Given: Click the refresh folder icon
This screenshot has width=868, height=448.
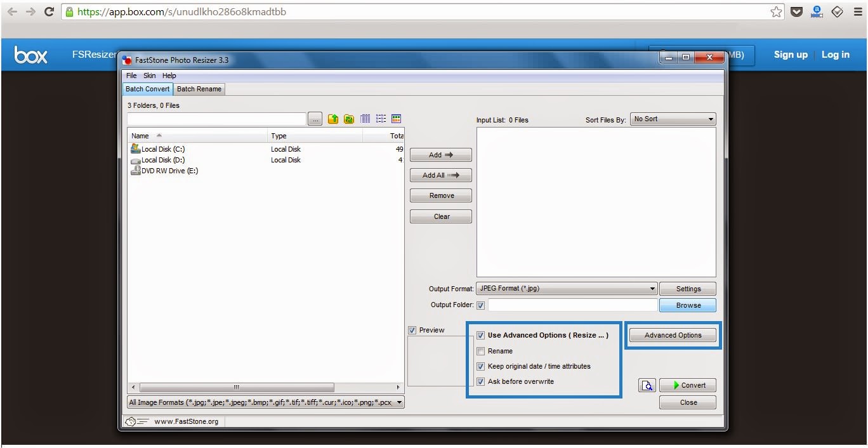Looking at the screenshot, I should point(349,119).
